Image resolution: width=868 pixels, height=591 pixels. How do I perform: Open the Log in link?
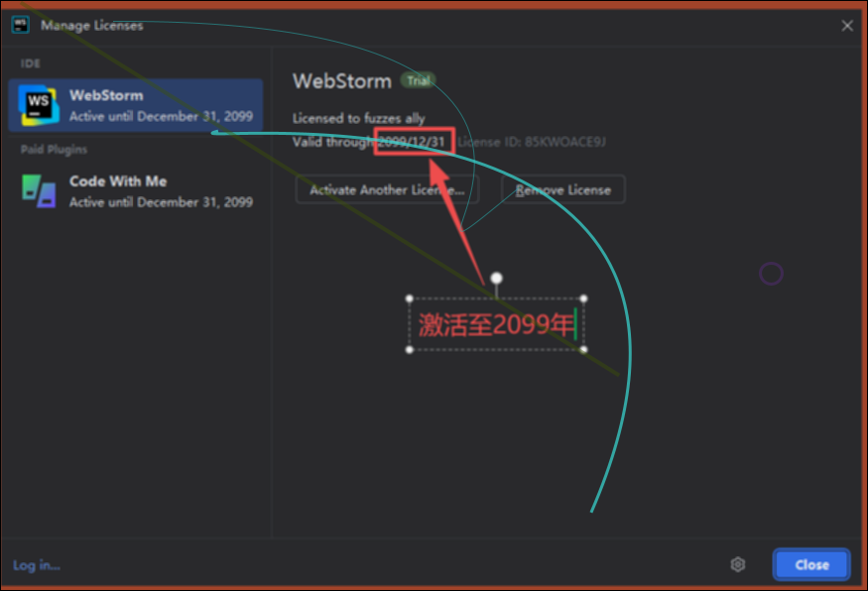click(37, 565)
